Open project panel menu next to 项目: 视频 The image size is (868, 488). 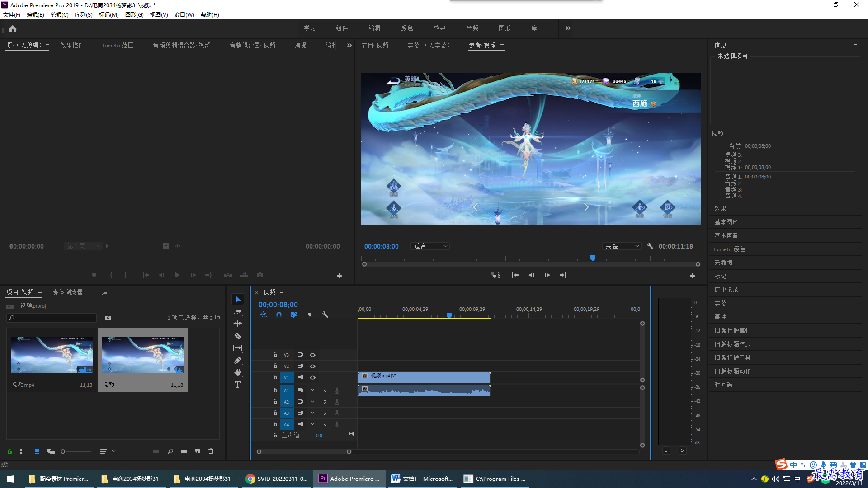(40, 292)
